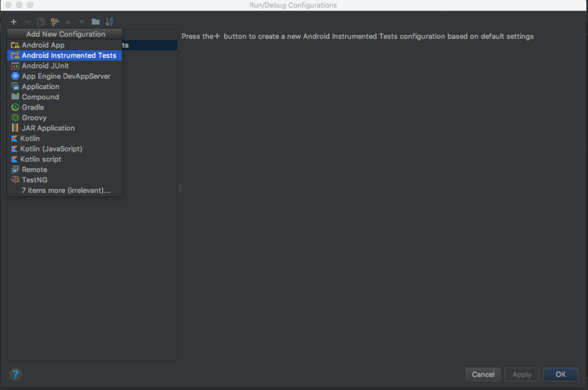Select Kotlin script configuration
The width and height of the screenshot is (588, 390).
[64, 159]
